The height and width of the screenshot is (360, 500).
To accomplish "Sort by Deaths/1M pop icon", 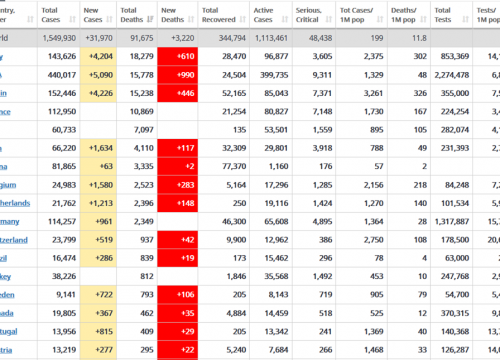I will [x=423, y=19].
